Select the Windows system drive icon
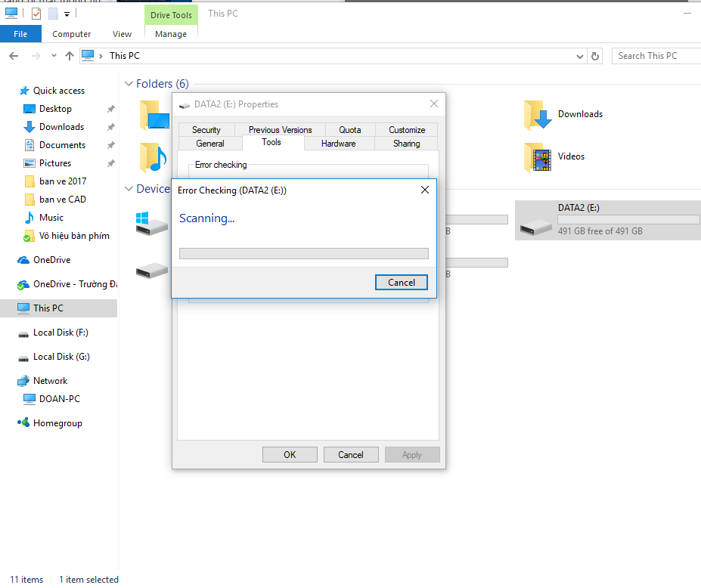The width and height of the screenshot is (701, 588). point(152,224)
